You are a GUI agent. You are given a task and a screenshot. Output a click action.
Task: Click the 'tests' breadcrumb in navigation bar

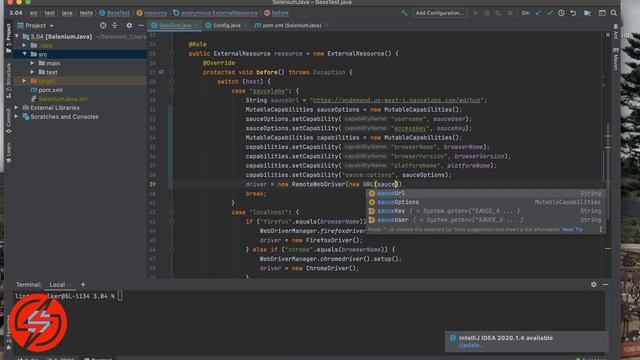click(x=86, y=13)
